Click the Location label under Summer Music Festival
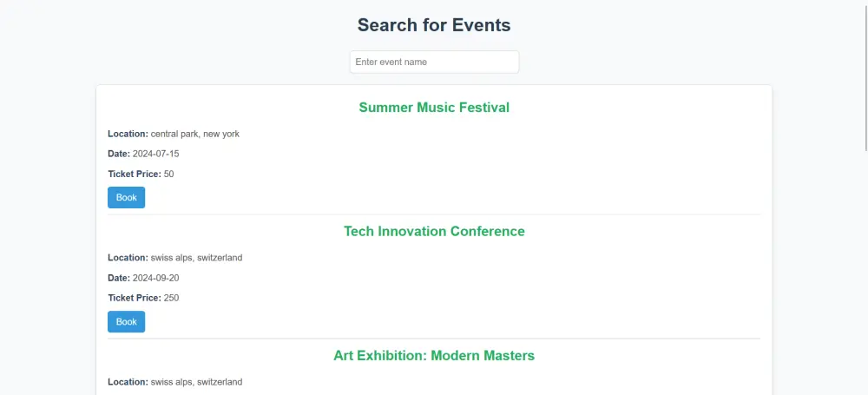868x395 pixels. (128, 134)
